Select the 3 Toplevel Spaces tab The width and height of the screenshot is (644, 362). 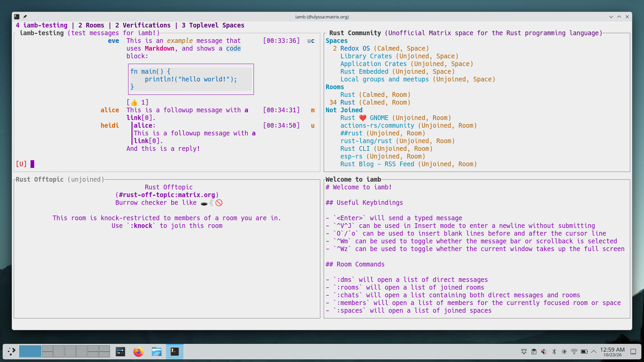(213, 25)
